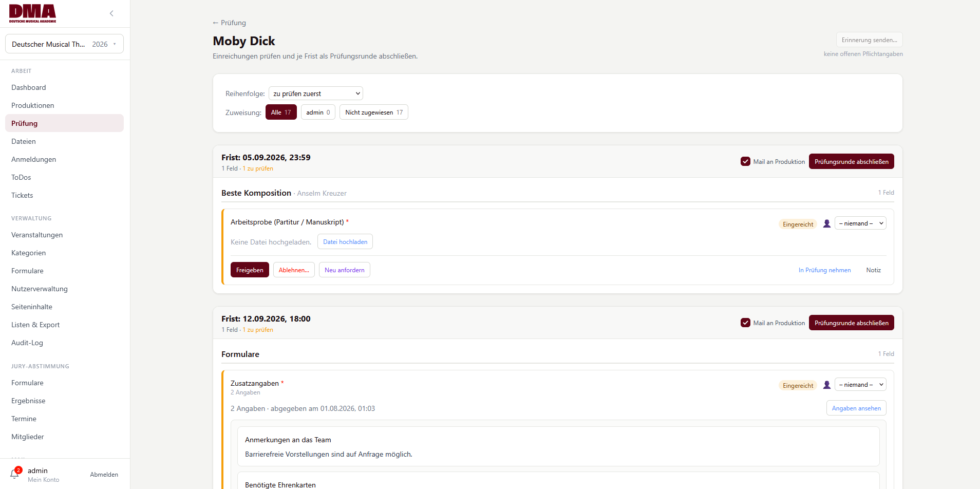
Task: Open the Reihenfolge dropdown
Action: [x=316, y=93]
